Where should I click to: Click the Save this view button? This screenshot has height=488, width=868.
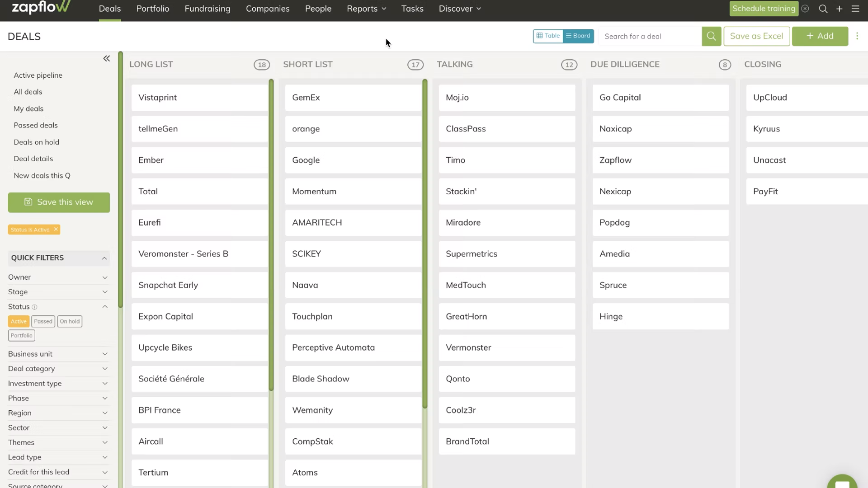59,202
